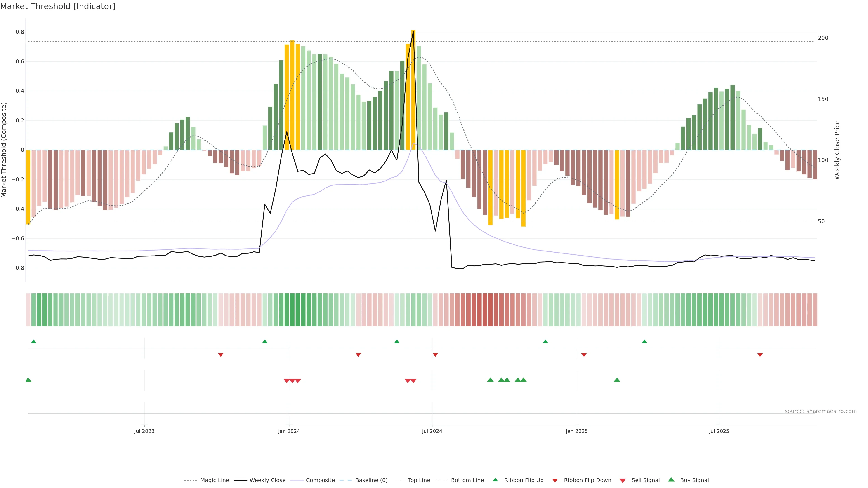The height and width of the screenshot is (488, 868).
Task: Click the Market Threshold [Indicator] title
Action: tap(58, 6)
